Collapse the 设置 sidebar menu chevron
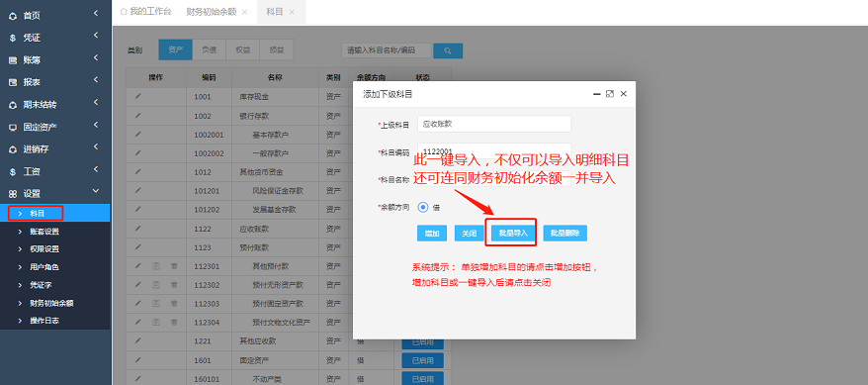The height and width of the screenshot is (385, 868). pos(96,191)
